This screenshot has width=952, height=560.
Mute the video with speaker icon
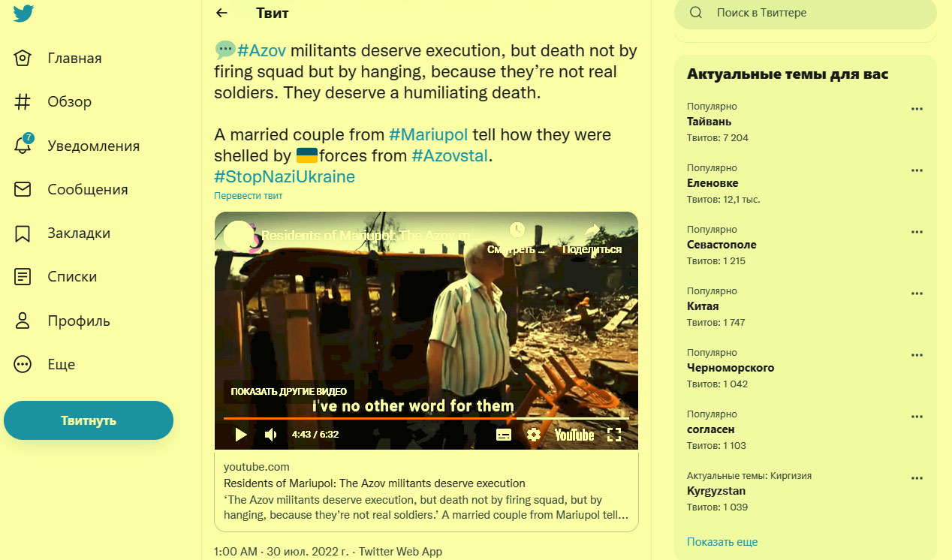(x=271, y=435)
